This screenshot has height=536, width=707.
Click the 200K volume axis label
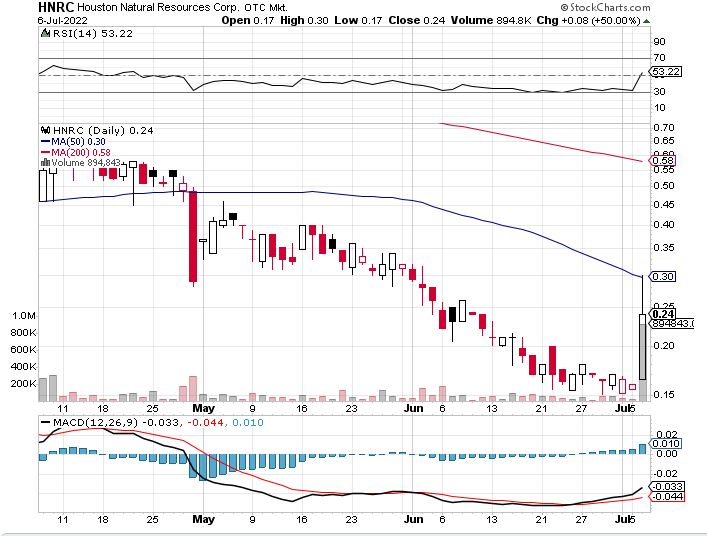[x=23, y=384]
